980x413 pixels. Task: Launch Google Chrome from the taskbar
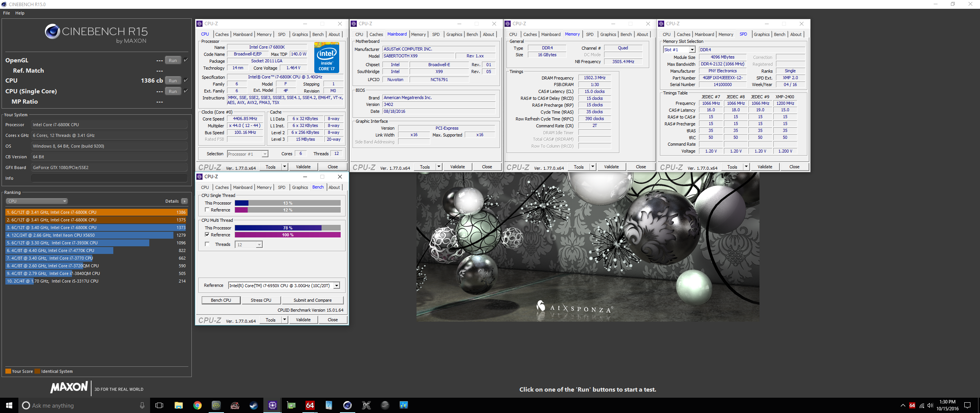(197, 405)
